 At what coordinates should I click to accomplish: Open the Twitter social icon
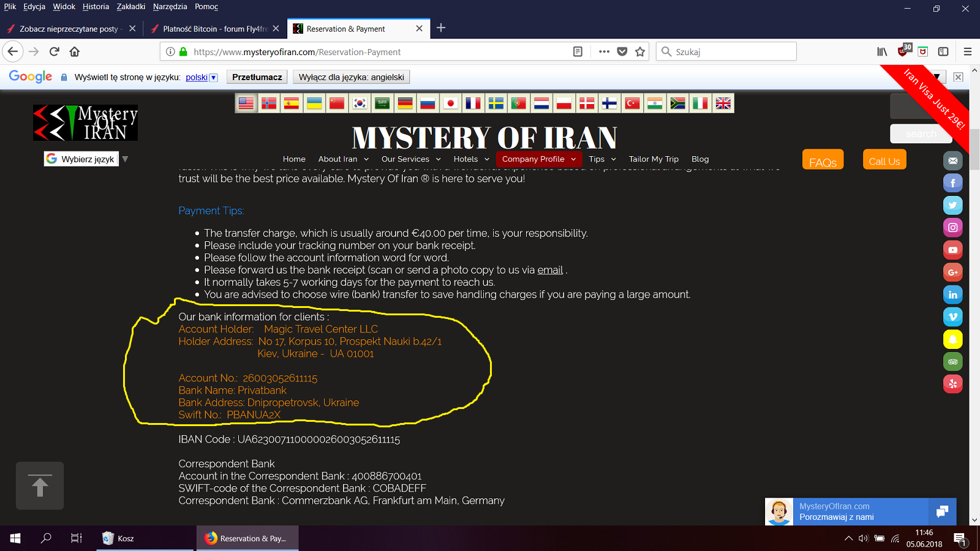(953, 205)
